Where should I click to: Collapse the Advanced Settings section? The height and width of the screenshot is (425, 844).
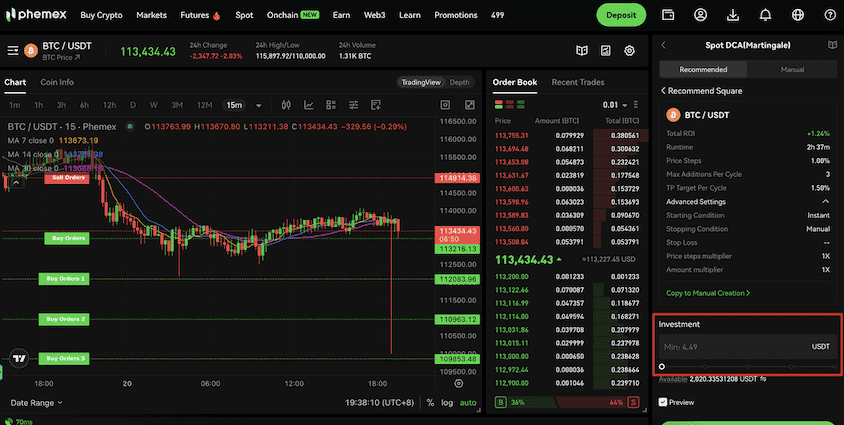(x=825, y=202)
